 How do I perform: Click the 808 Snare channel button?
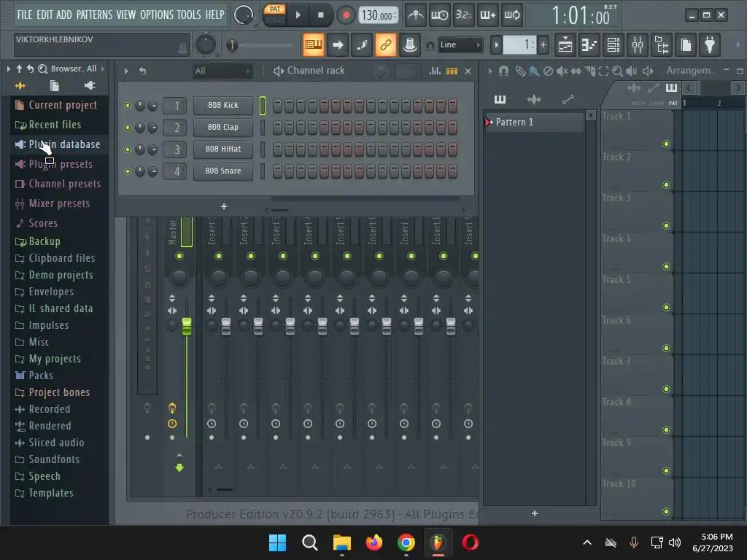click(x=223, y=171)
